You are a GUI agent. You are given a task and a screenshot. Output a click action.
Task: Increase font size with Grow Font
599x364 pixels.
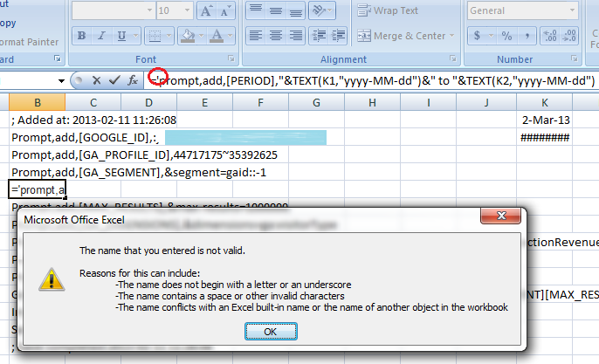tap(206, 10)
